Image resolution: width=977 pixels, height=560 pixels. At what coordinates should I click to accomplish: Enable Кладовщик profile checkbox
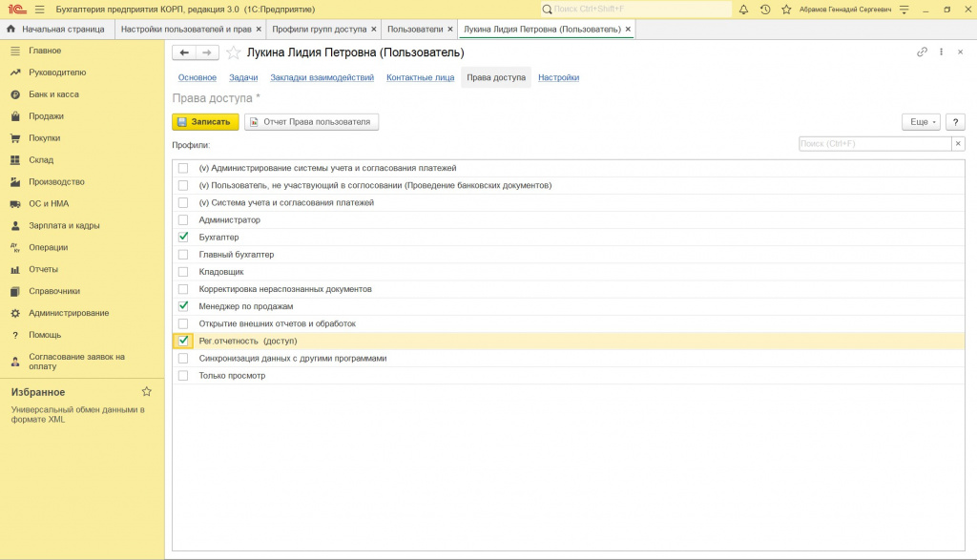[182, 272]
